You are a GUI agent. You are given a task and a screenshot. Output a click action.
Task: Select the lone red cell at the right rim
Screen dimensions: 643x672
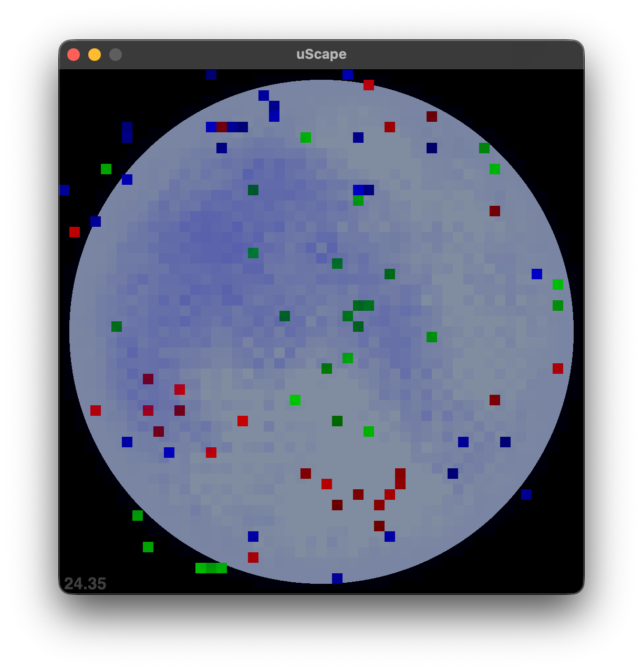click(x=558, y=369)
